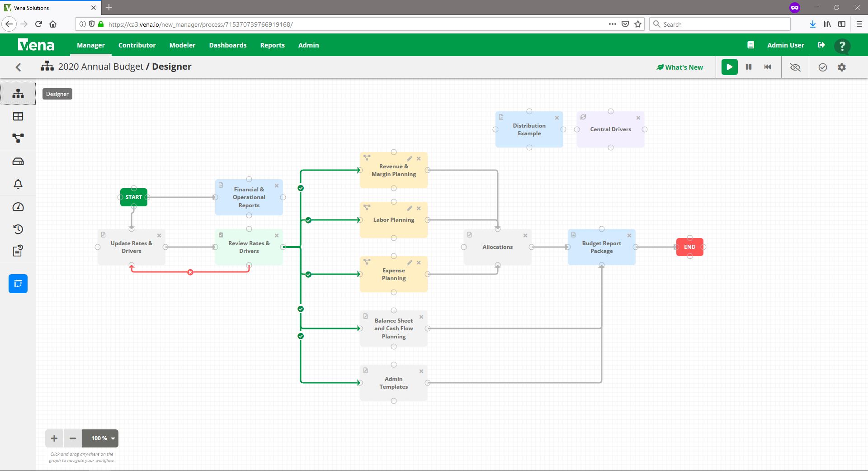Select the Designer hierarchy icon in sidebar
Image resolution: width=868 pixels, height=471 pixels.
point(18,93)
